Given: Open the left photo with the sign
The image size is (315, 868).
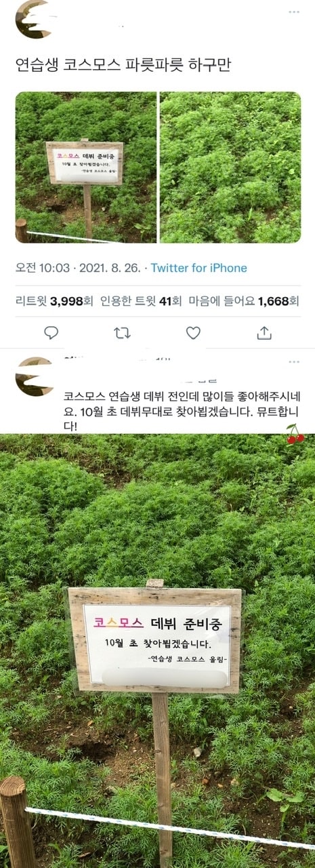Looking at the screenshot, I should (86, 167).
